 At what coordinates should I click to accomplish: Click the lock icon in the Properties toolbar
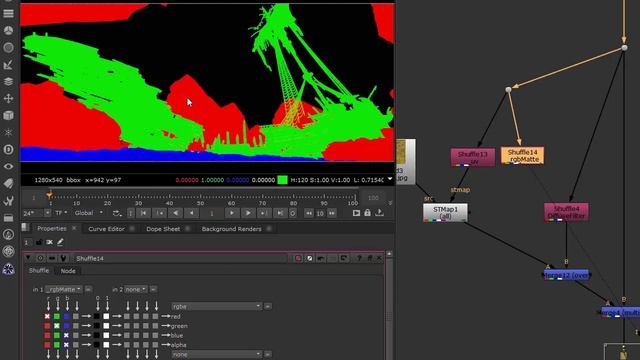point(39,242)
